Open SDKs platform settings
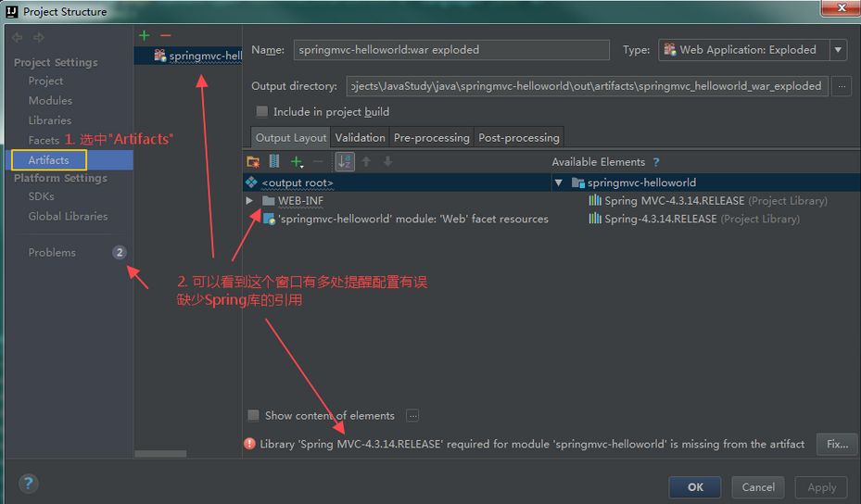Viewport: 861px width, 504px height. (x=41, y=196)
